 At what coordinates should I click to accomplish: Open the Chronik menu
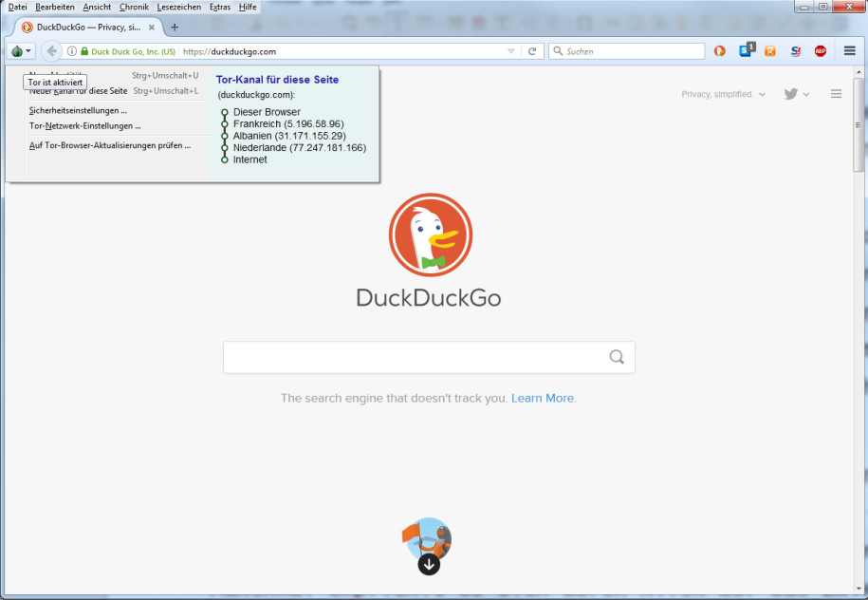134,8
